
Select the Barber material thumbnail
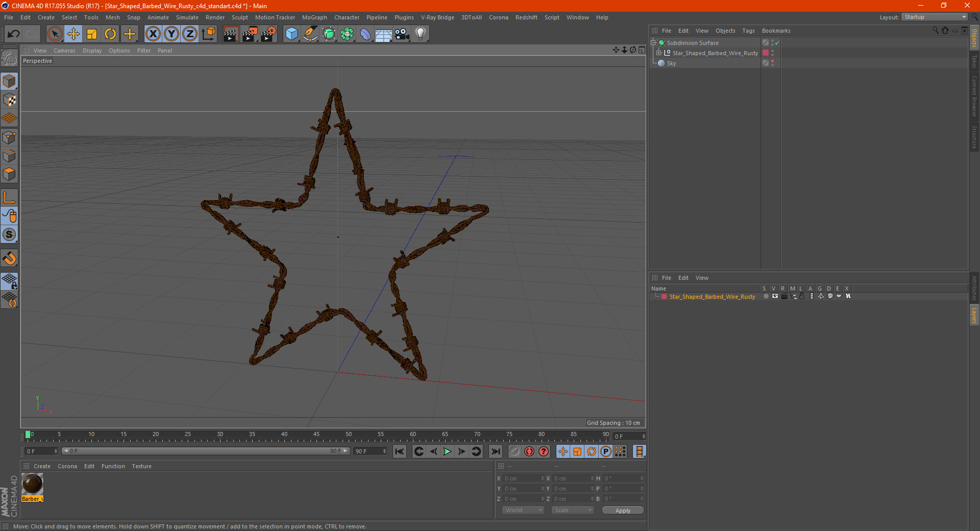coord(32,484)
